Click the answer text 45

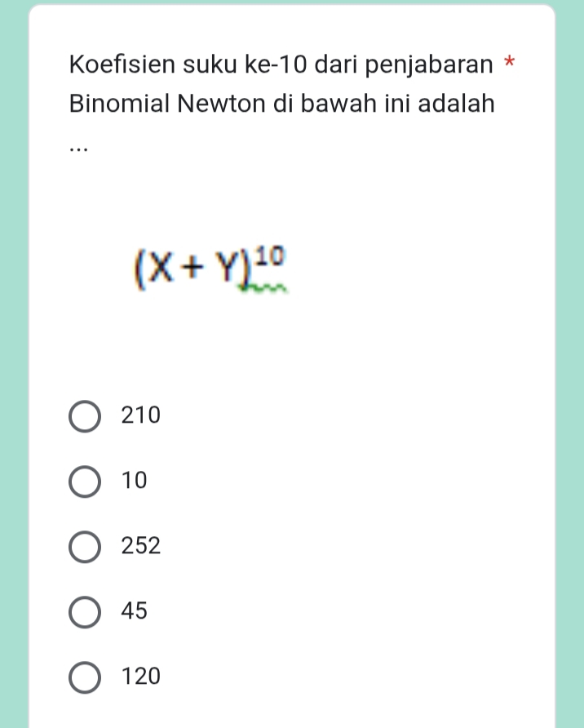[x=135, y=611]
